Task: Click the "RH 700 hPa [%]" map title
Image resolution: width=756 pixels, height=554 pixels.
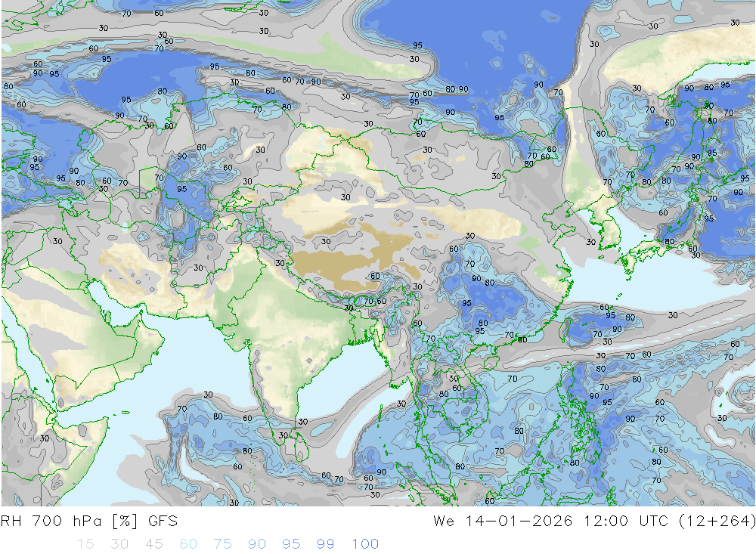Action: click(x=70, y=522)
